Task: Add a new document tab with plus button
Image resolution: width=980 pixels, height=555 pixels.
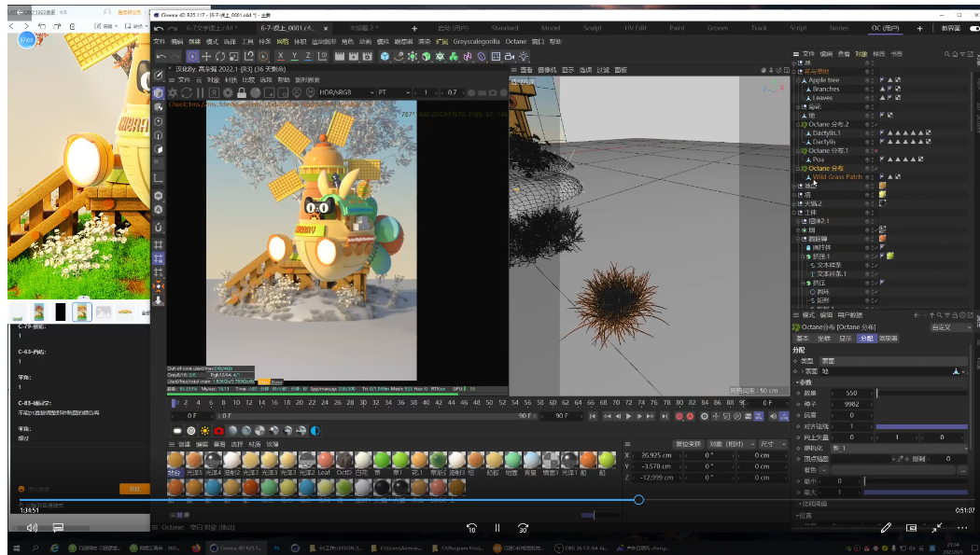Action: [413, 28]
